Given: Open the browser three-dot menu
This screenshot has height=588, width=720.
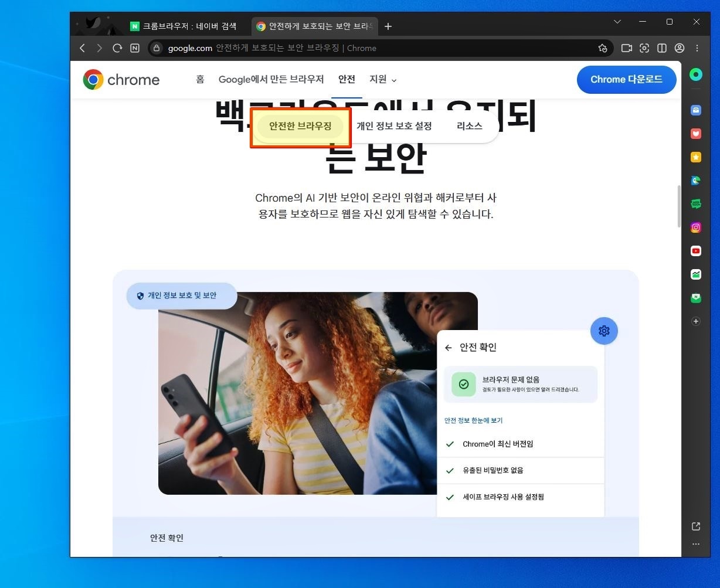Looking at the screenshot, I should click(697, 48).
